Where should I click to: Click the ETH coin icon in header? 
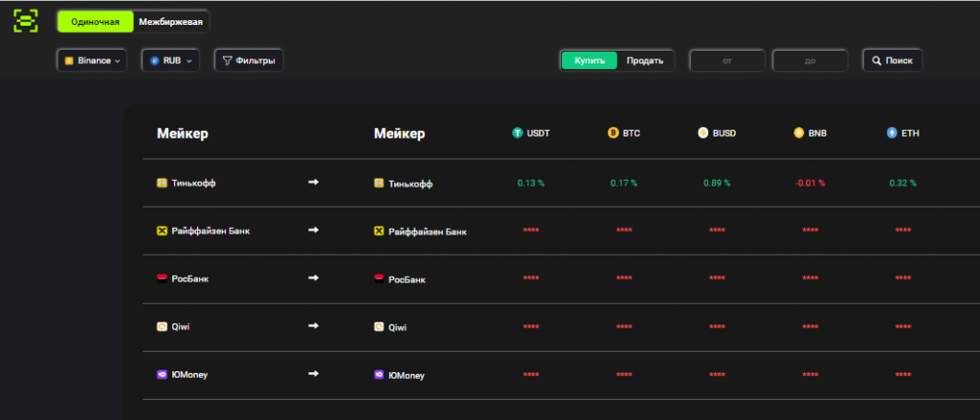pyautogui.click(x=891, y=133)
